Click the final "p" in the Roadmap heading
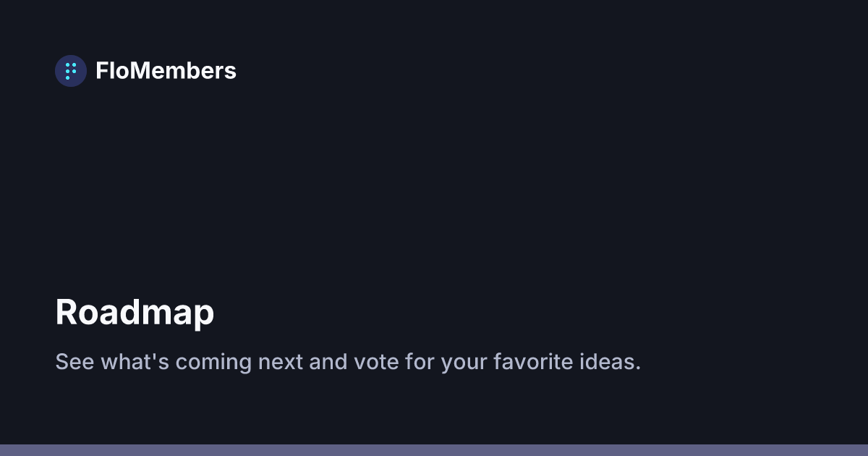This screenshot has height=456, width=868. [205, 316]
